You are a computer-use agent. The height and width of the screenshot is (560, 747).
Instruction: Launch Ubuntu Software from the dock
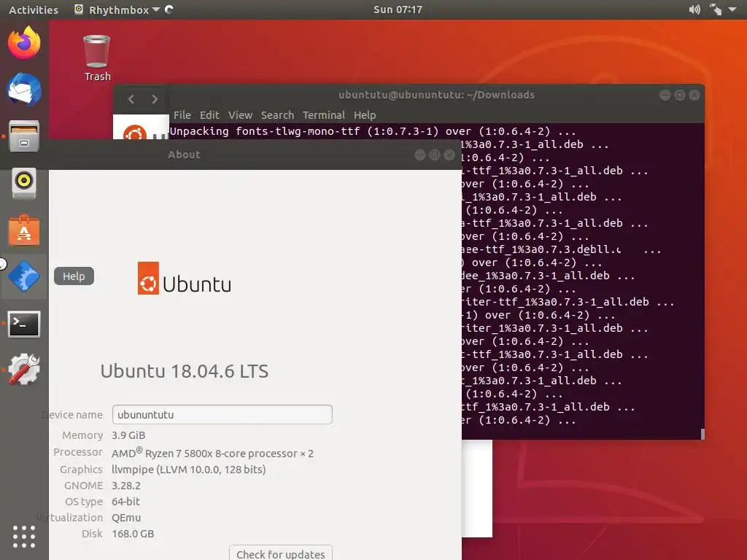[x=24, y=230]
